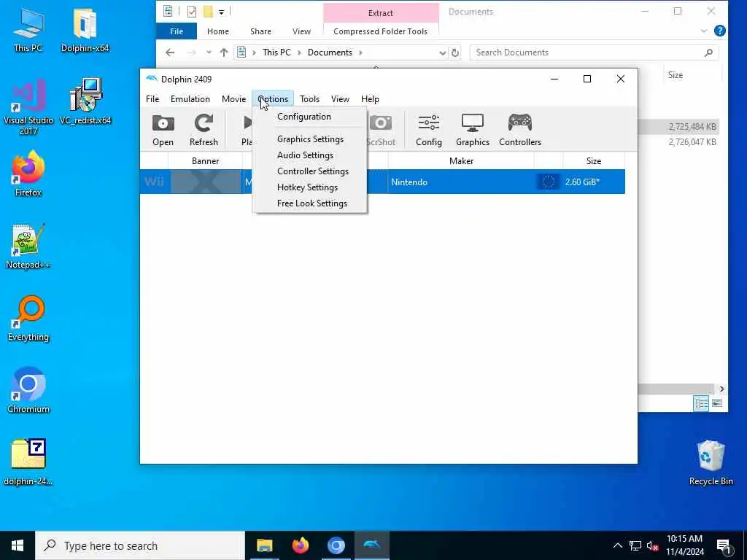
Task: Click the Properties icon in Explorer title bar
Action: click(x=192, y=12)
